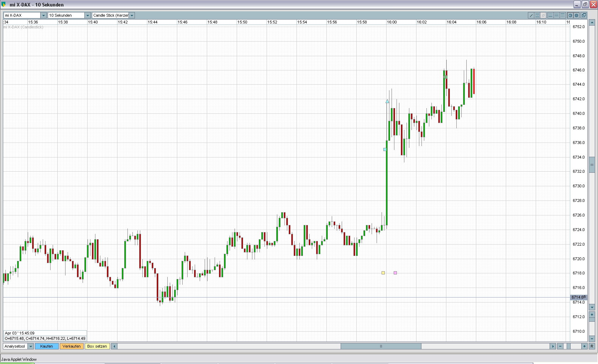
Task: Click the vertical scrollbar up arrow
Action: [592, 22]
